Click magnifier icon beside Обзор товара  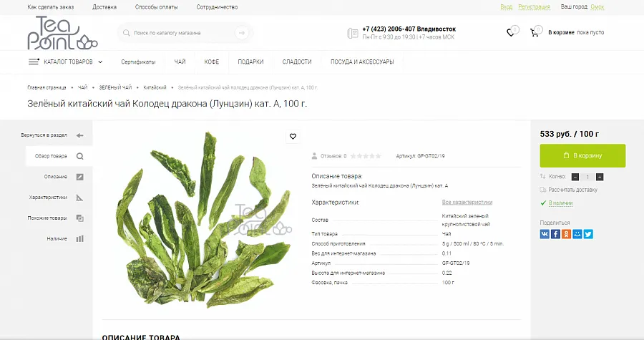[x=79, y=156]
